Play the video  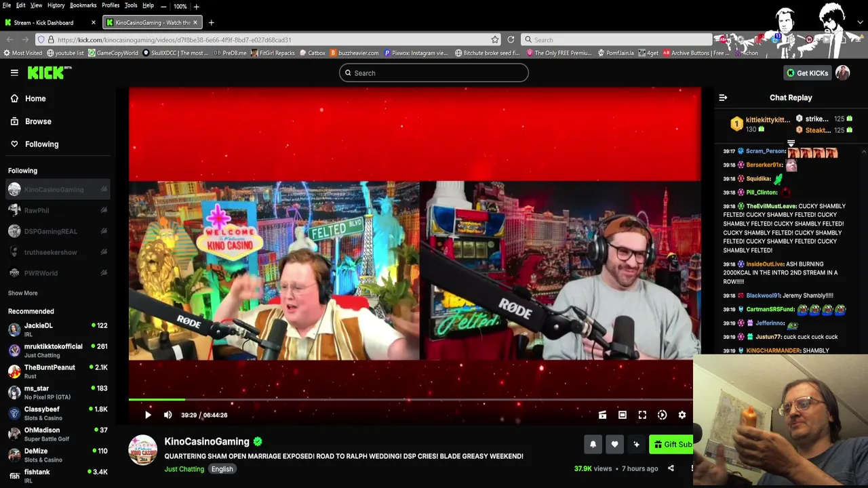pyautogui.click(x=148, y=415)
